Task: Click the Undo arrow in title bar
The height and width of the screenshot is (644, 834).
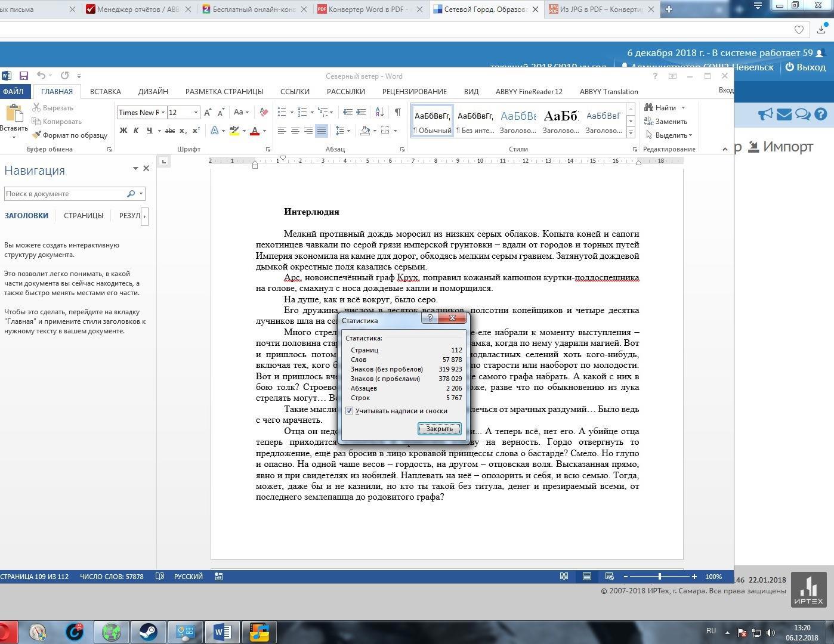Action: coord(41,76)
